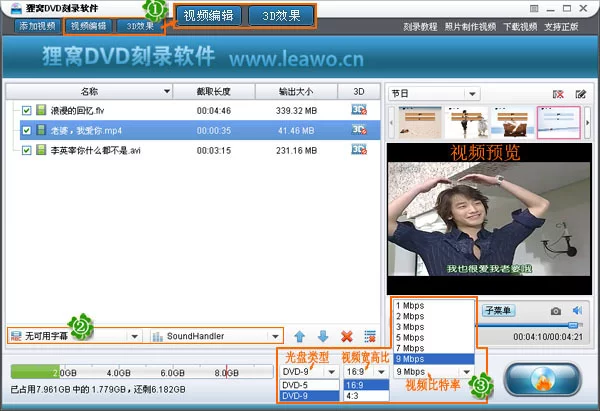Select 5 Mbps bitrate option
The height and width of the screenshot is (411, 600).
point(434,338)
